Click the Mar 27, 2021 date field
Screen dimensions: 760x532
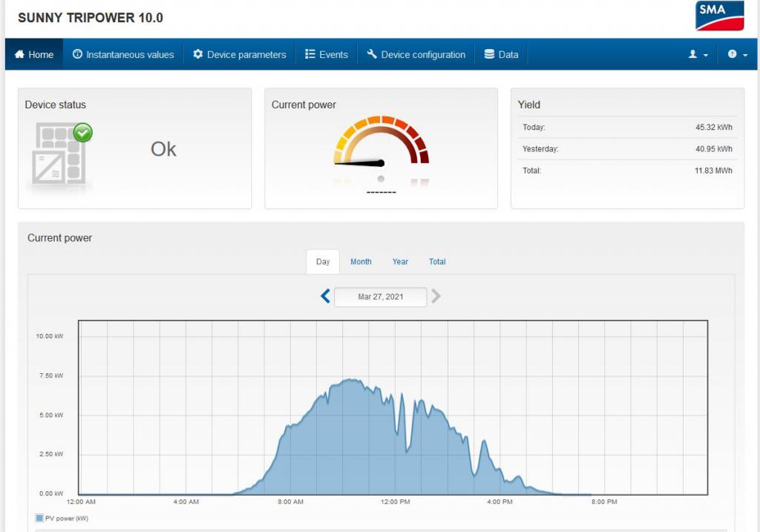tap(381, 297)
